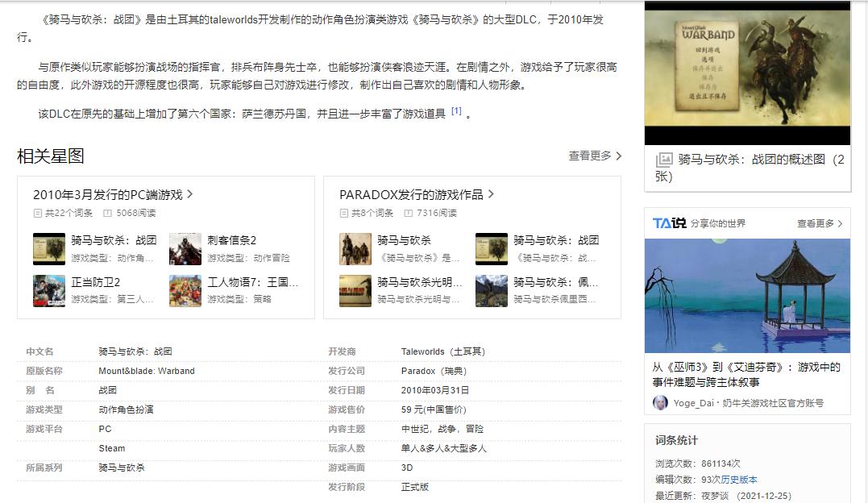Open 2010年3月发行的PC端游戏 collection title

click(x=108, y=194)
